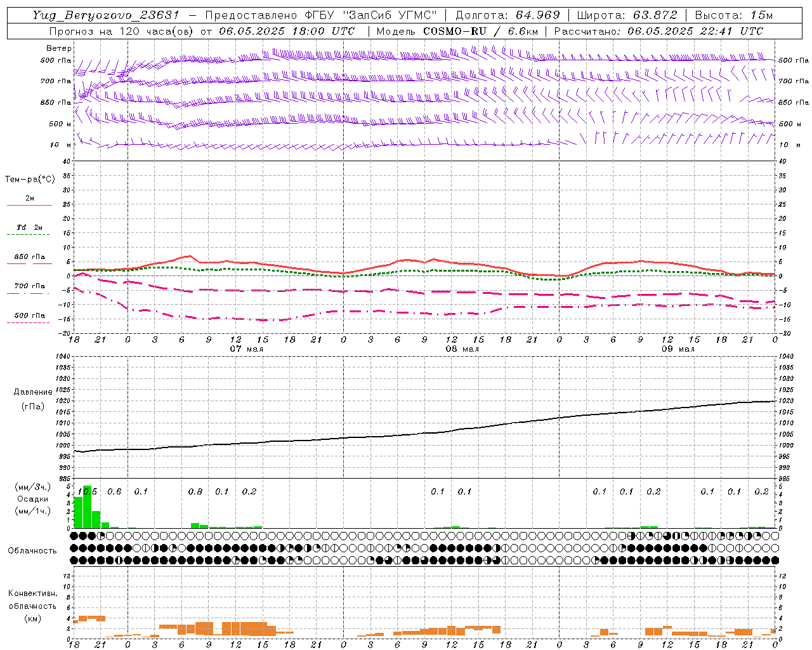This screenshot has height=650, width=812.
Task: Click the '08 мая' date label
Action: [x=462, y=349]
